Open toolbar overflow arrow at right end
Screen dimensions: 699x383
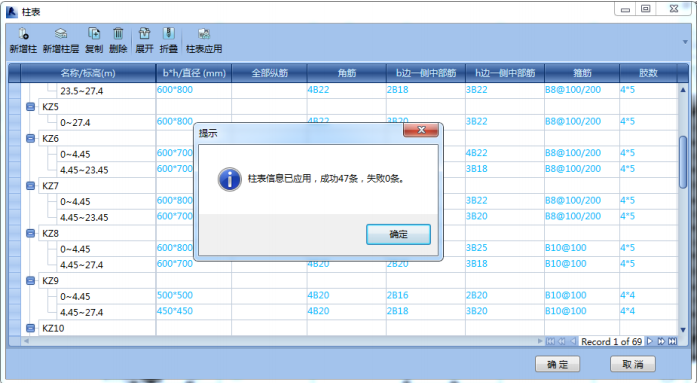coord(685,42)
